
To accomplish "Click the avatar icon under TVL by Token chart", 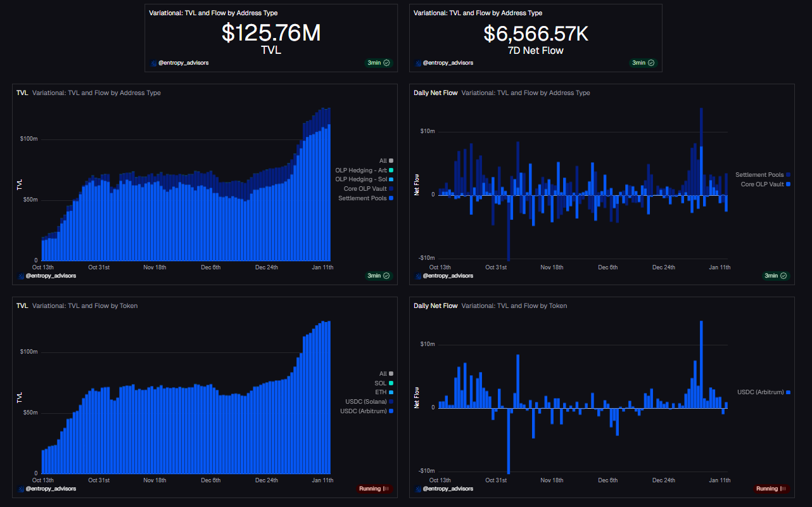I will tap(21, 489).
